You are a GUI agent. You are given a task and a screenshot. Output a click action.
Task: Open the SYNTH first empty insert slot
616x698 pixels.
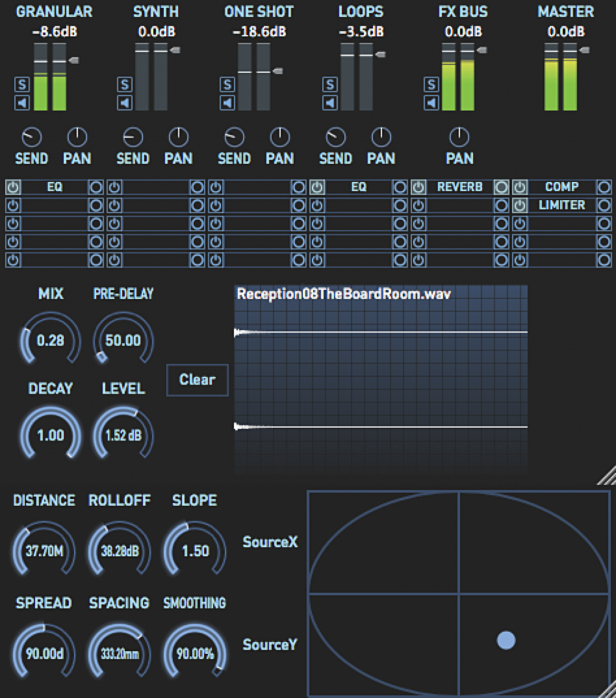156,187
